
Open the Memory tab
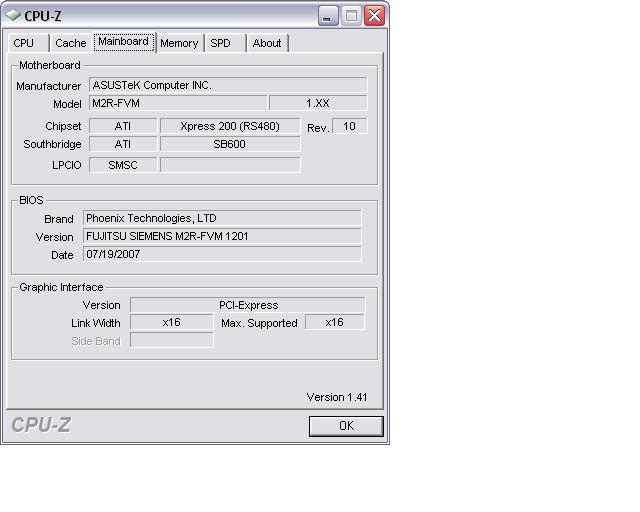click(x=179, y=43)
